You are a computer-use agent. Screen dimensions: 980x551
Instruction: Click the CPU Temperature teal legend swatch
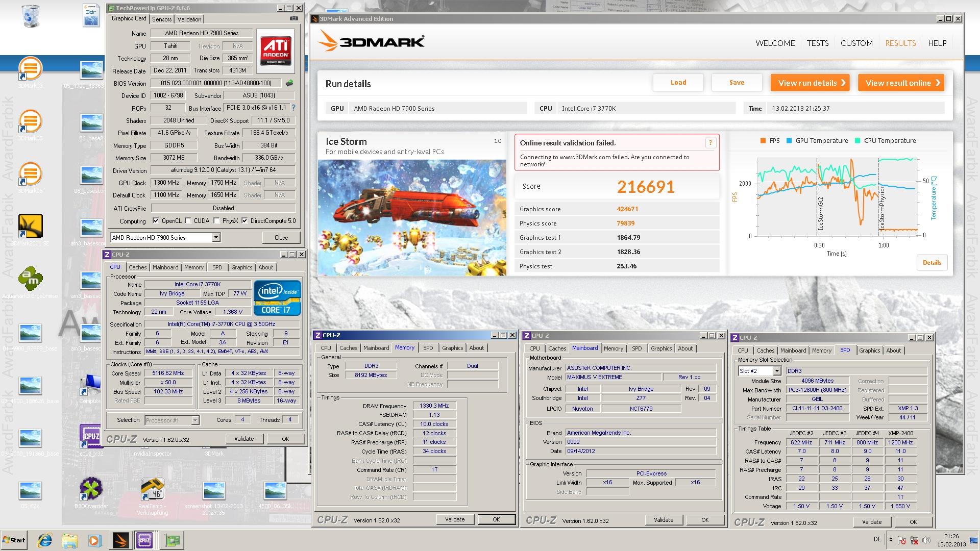click(857, 141)
